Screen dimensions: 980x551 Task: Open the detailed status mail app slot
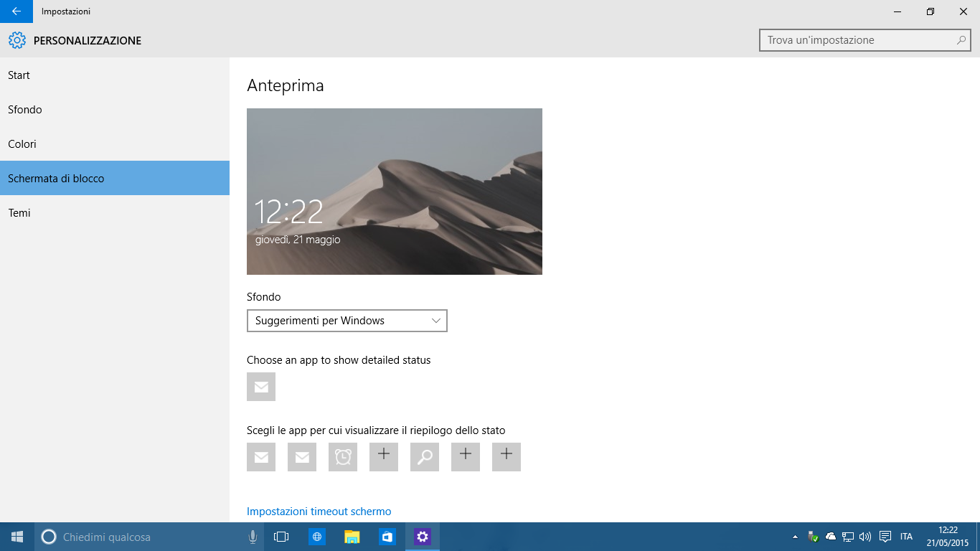coord(261,387)
